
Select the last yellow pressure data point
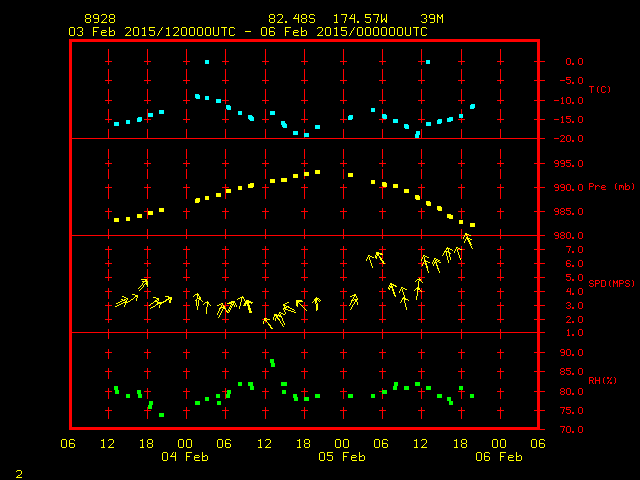(x=472, y=225)
